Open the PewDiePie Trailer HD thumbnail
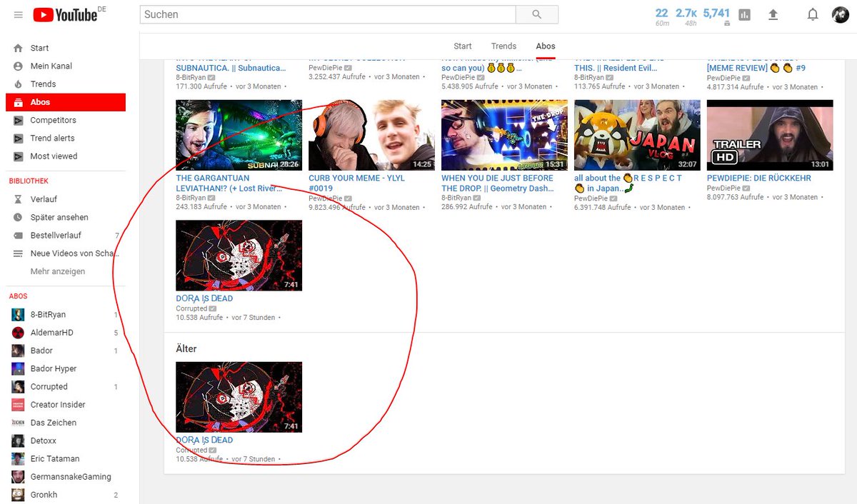Screen dimensions: 857x504 point(770,135)
